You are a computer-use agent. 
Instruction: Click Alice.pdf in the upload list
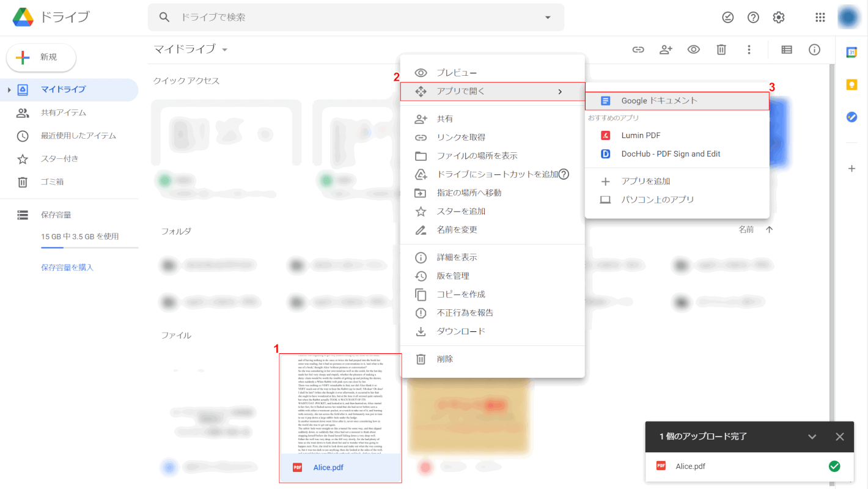tap(690, 466)
